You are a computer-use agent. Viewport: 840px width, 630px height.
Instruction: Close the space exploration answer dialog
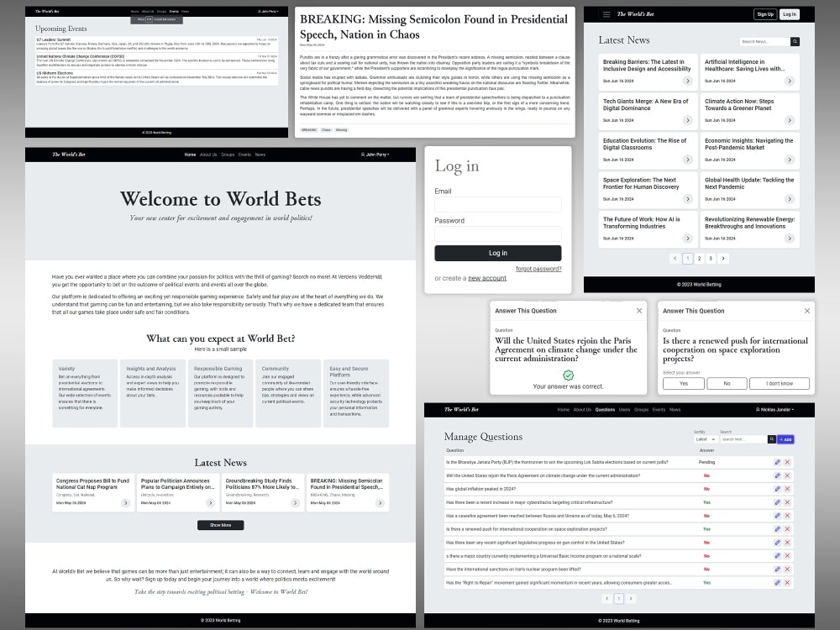tap(806, 311)
